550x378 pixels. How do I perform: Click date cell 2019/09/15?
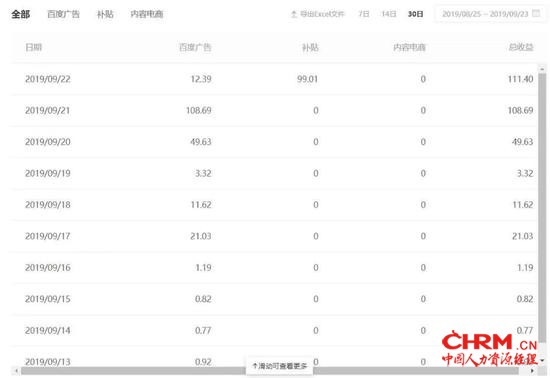click(48, 299)
